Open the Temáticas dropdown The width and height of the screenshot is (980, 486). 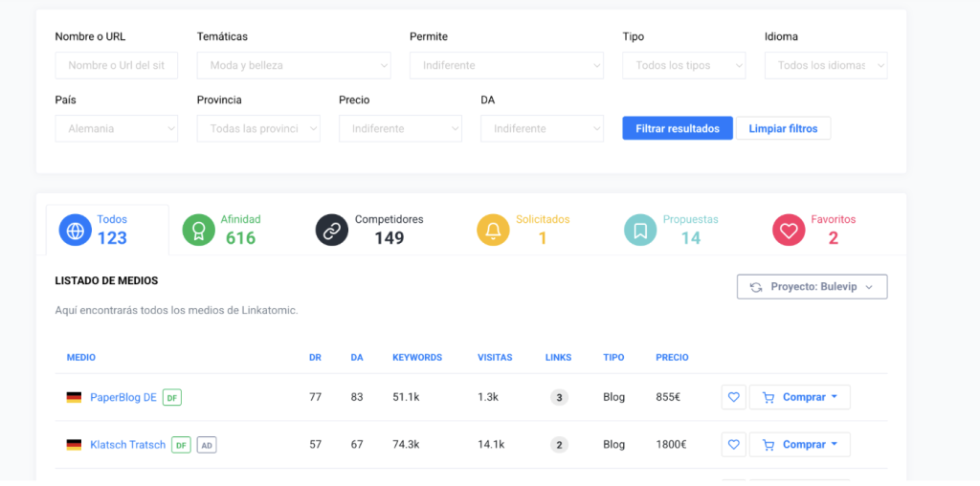click(294, 65)
